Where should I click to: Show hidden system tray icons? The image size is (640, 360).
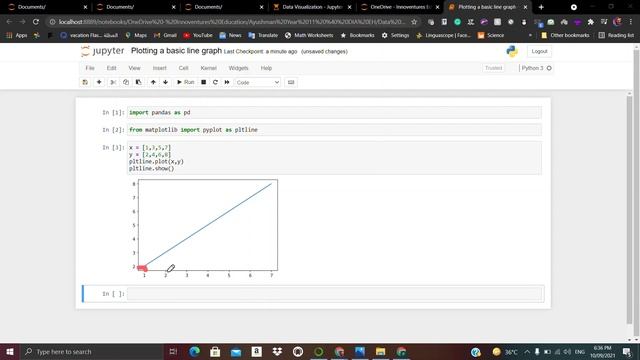click(527, 351)
